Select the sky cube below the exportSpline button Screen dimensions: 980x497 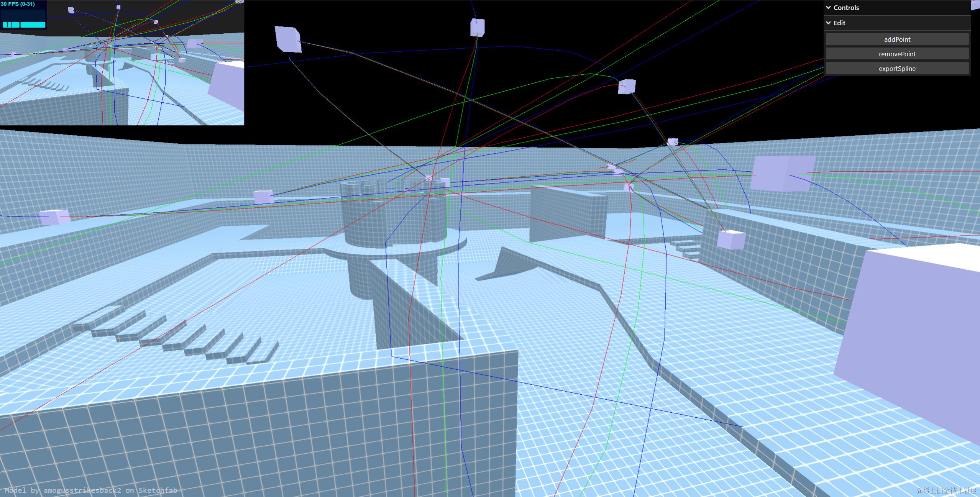(627, 86)
